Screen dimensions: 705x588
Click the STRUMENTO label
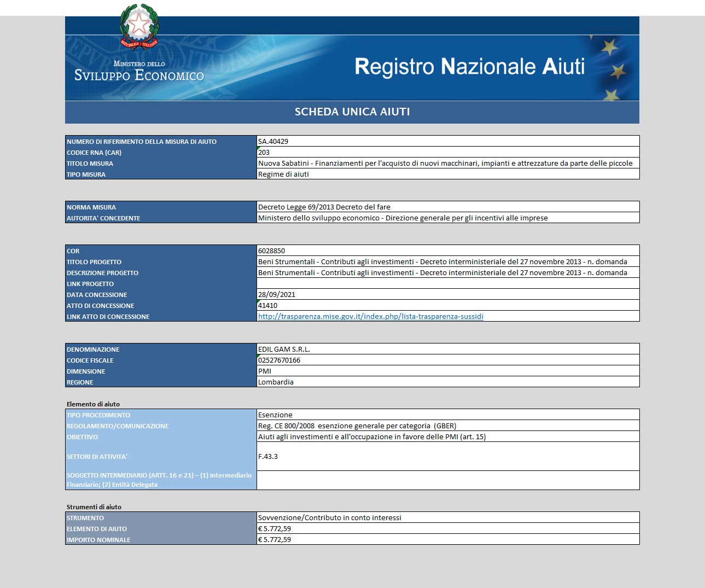(x=85, y=518)
